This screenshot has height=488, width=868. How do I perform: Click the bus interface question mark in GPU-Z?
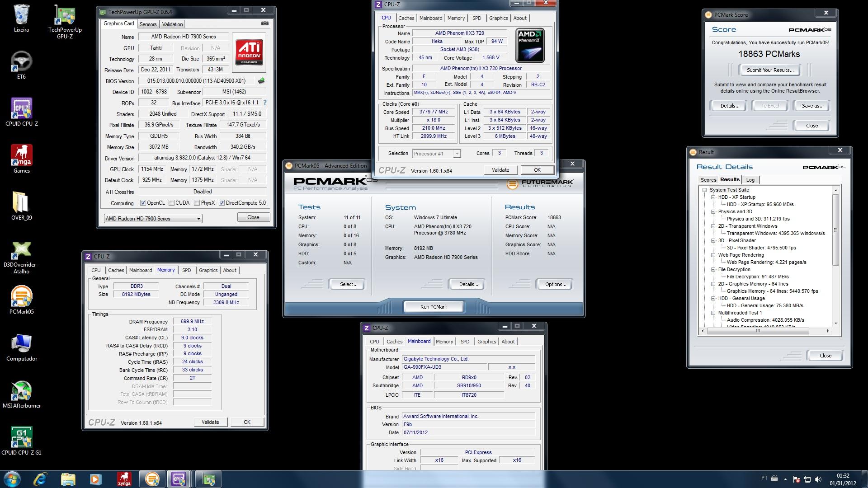265,103
